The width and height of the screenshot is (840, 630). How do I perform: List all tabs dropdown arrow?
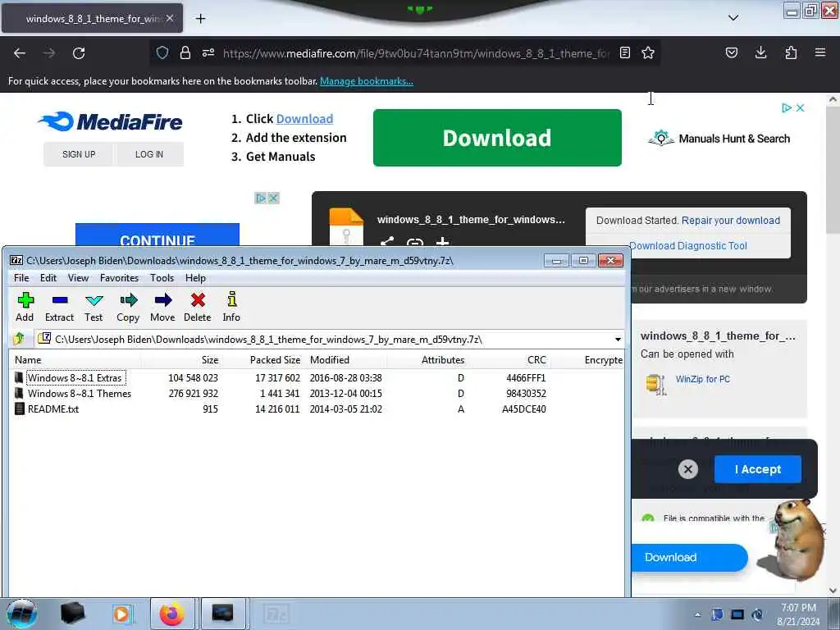(733, 18)
